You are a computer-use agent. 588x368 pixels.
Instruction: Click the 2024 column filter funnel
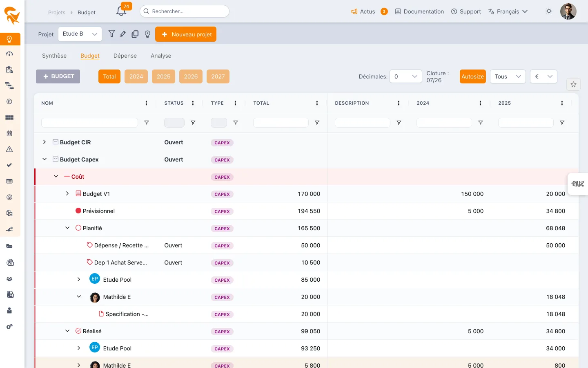point(481,123)
